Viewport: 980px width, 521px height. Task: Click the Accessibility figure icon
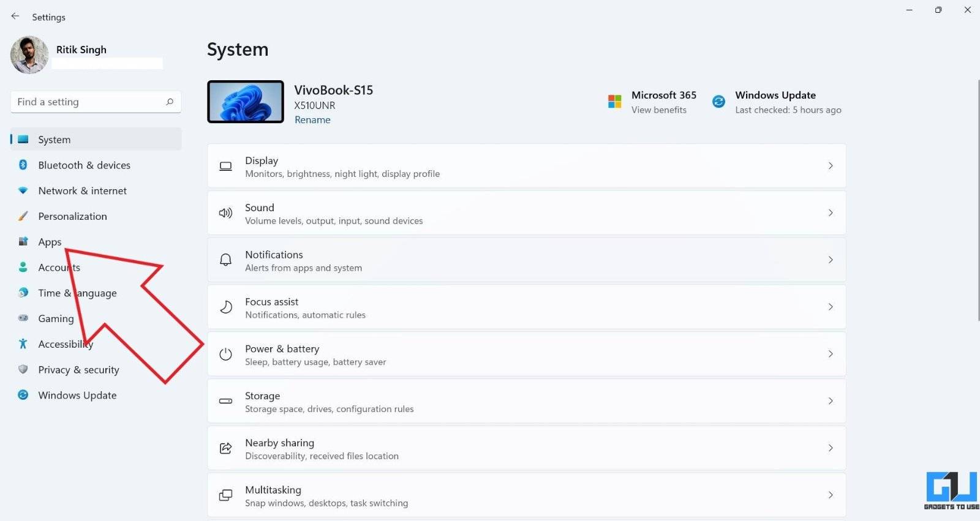(x=23, y=343)
